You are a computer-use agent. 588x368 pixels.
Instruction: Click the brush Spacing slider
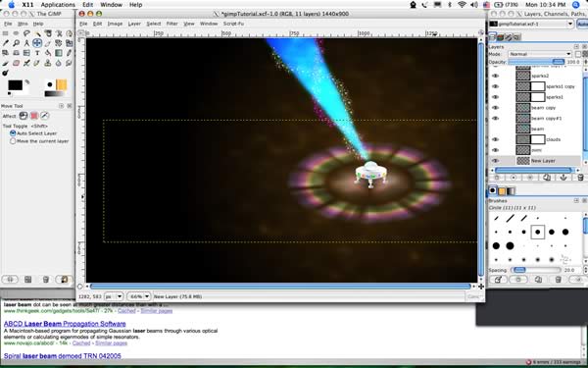click(537, 270)
